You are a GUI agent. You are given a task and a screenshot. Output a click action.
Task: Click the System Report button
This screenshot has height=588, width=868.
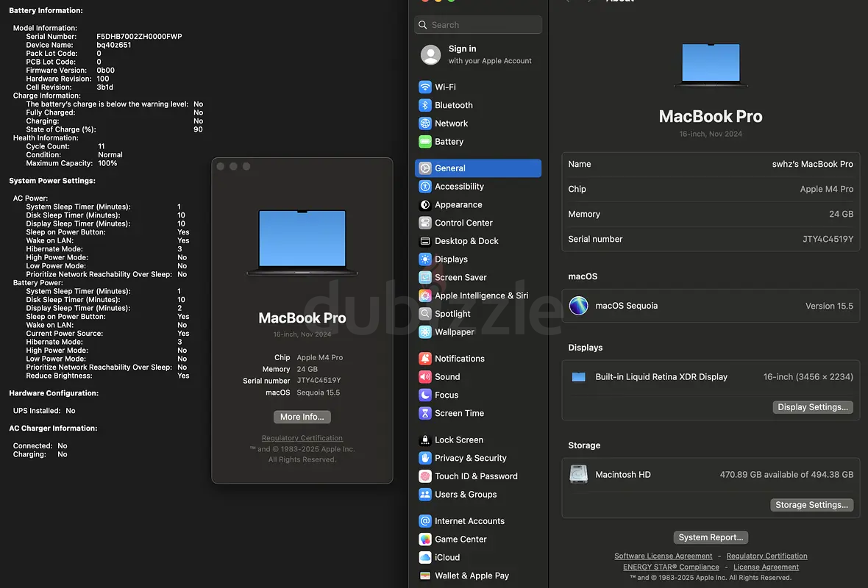tap(711, 538)
